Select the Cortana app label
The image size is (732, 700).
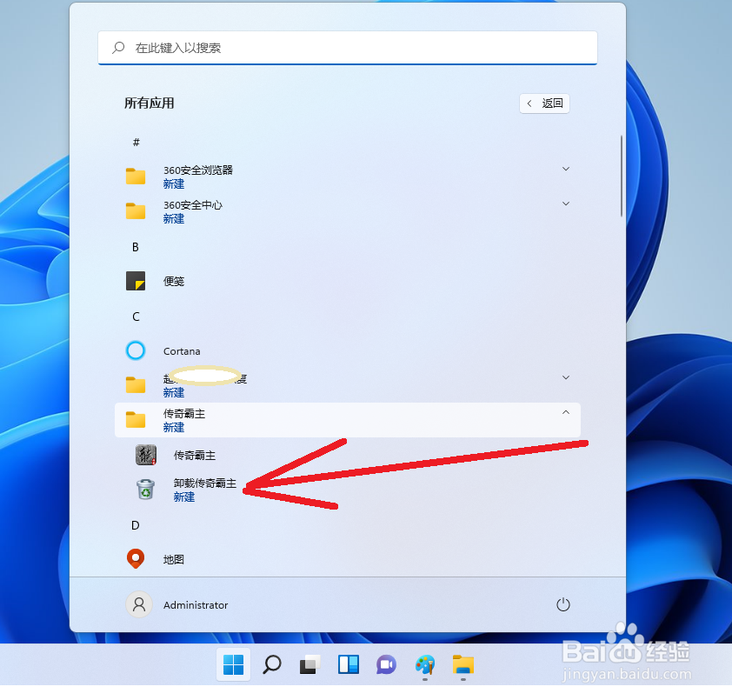(182, 351)
